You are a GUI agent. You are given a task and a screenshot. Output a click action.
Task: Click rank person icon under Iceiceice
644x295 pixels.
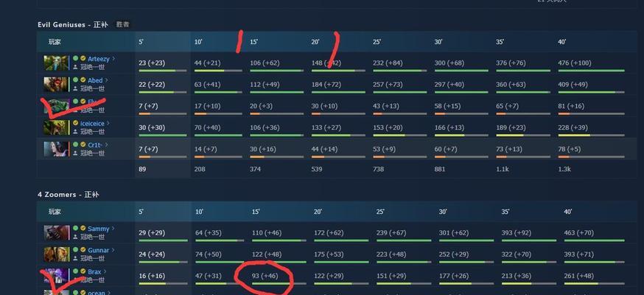point(76,131)
